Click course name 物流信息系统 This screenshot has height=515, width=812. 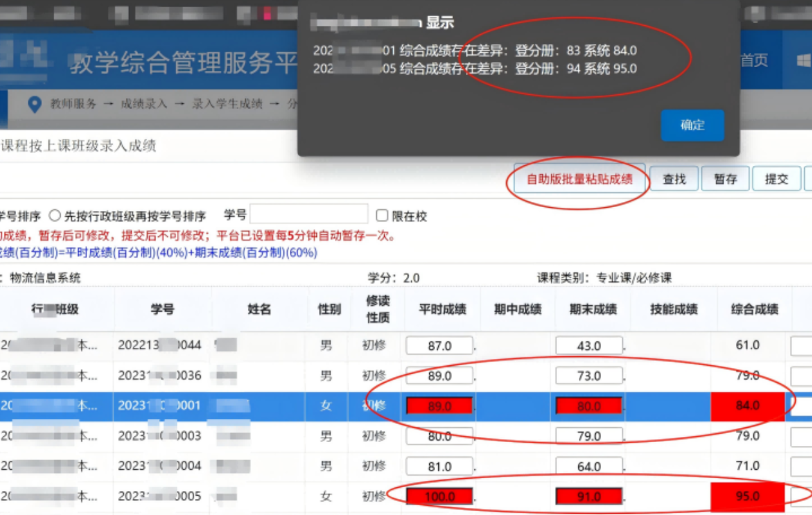(x=45, y=278)
